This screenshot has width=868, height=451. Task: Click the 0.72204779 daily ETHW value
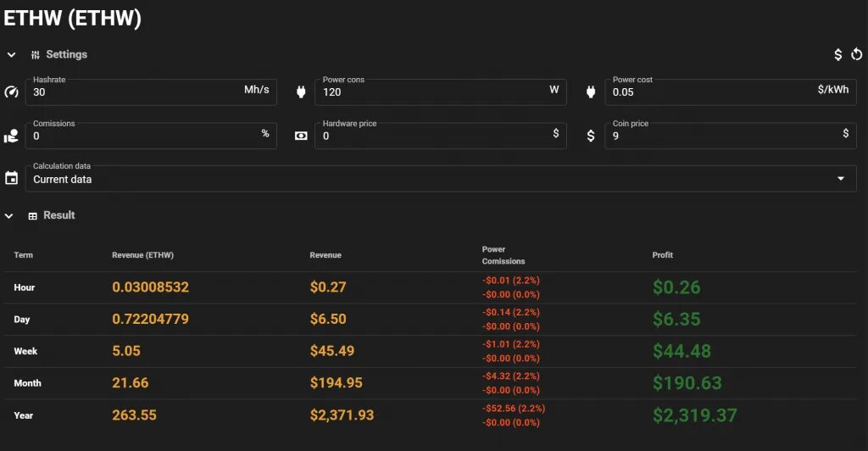point(151,319)
